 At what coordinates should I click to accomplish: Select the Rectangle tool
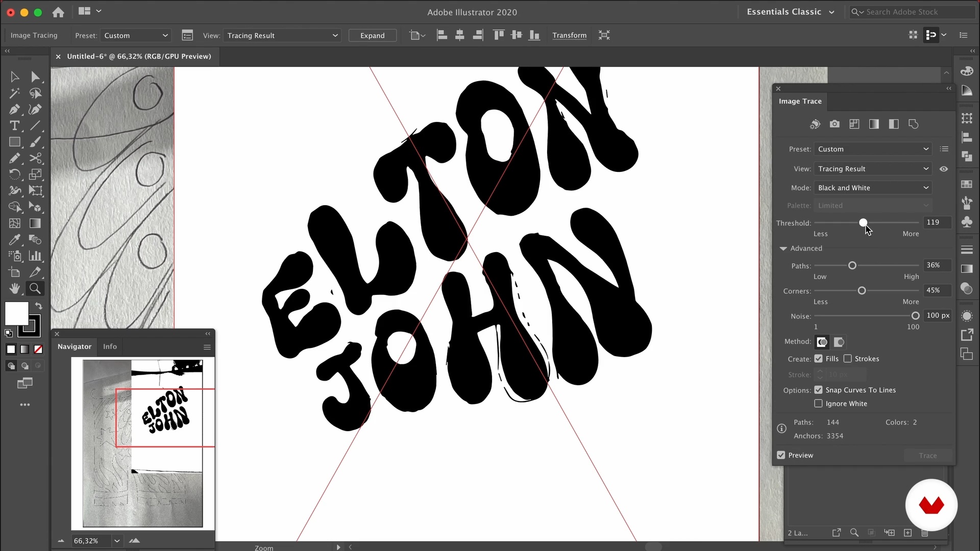[x=14, y=142]
